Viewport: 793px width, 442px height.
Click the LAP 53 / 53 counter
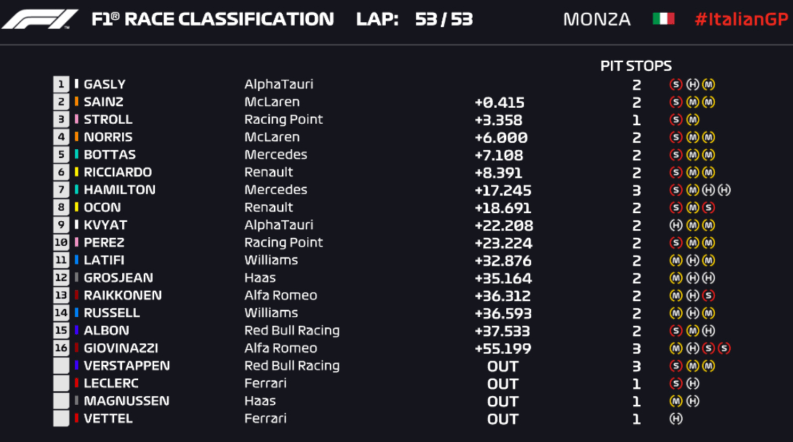coord(413,19)
